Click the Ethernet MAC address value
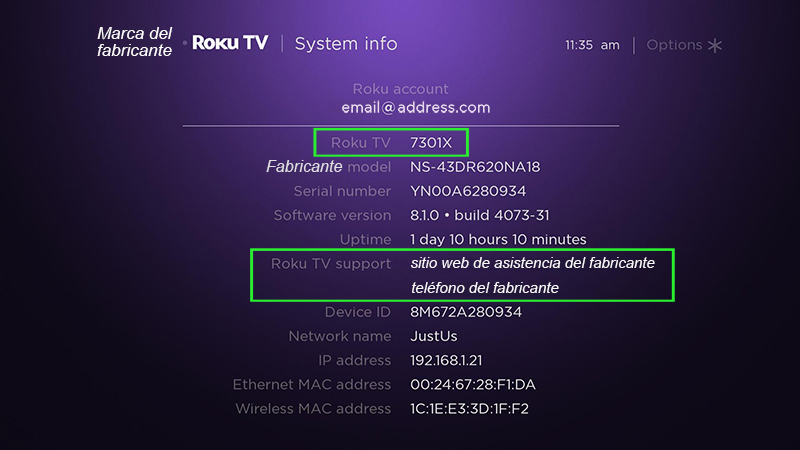800x450 pixels. coord(474,384)
